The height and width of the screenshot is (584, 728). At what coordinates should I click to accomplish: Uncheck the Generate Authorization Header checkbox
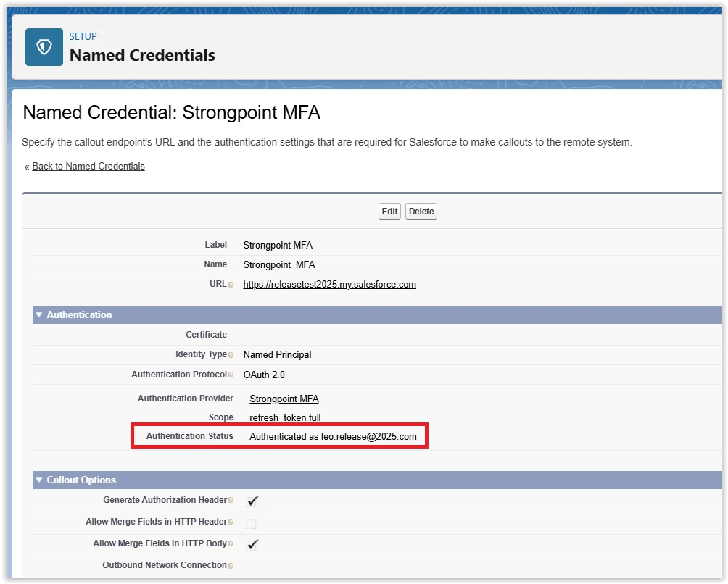point(252,500)
